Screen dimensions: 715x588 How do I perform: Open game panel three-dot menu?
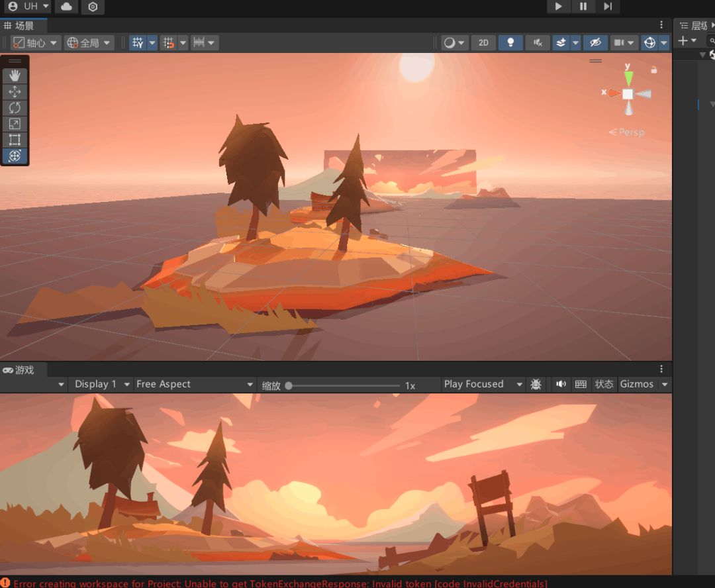661,369
